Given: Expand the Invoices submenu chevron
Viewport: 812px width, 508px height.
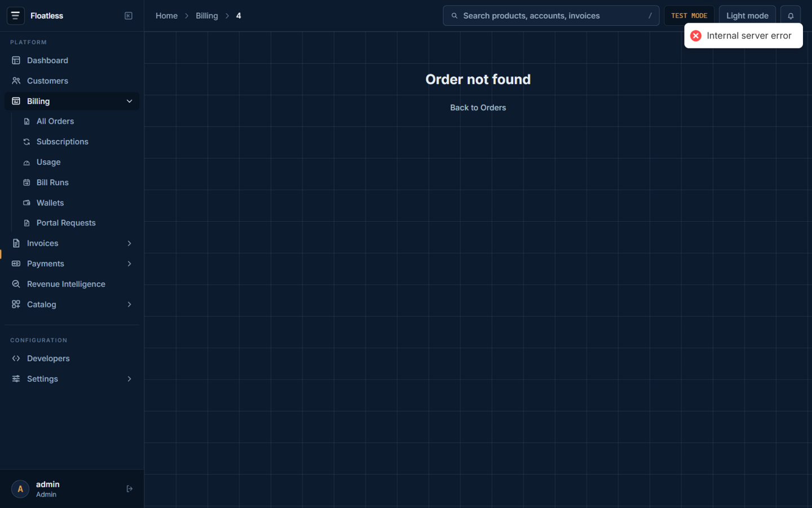Looking at the screenshot, I should pos(129,243).
